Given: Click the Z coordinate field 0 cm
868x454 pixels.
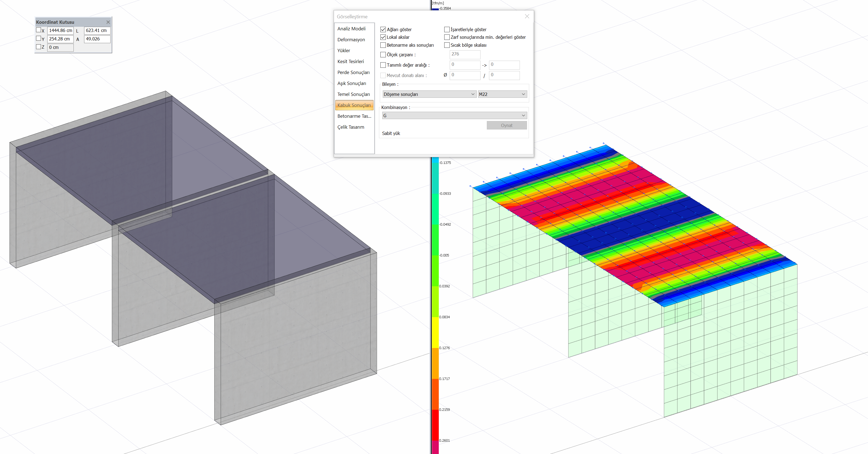Looking at the screenshot, I should click(x=61, y=47).
